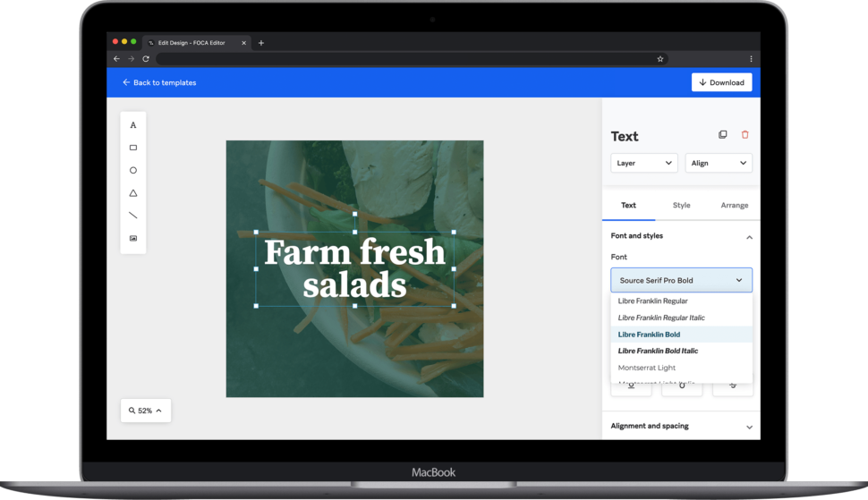Select the Circle shape tool
868x500 pixels.
[x=132, y=170]
